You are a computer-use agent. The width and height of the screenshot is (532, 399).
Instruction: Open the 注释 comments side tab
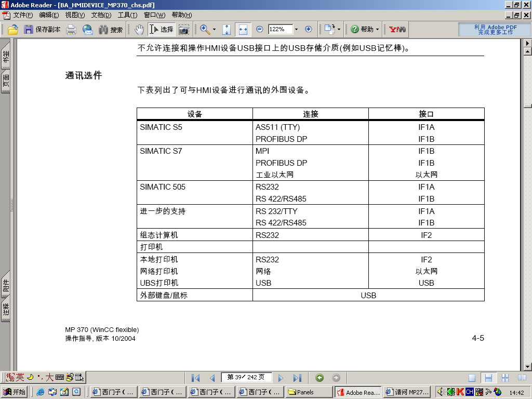(x=6, y=310)
